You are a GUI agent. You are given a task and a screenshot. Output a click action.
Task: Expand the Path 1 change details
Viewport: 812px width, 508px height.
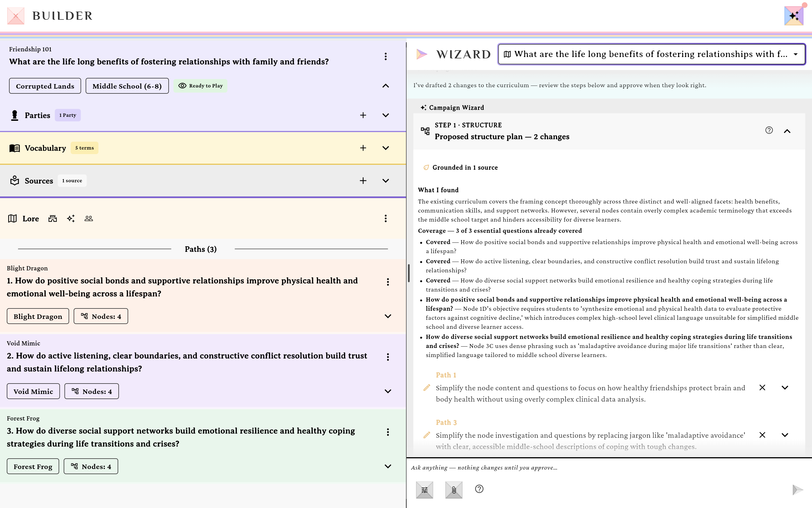coord(785,388)
